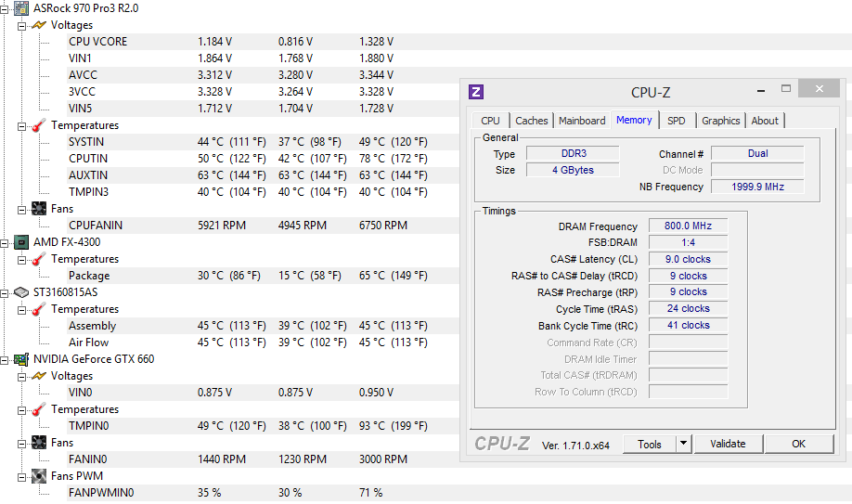Collapse the NVIDIA GeForce GTX 660 node
852x504 pixels.
pos(5,360)
